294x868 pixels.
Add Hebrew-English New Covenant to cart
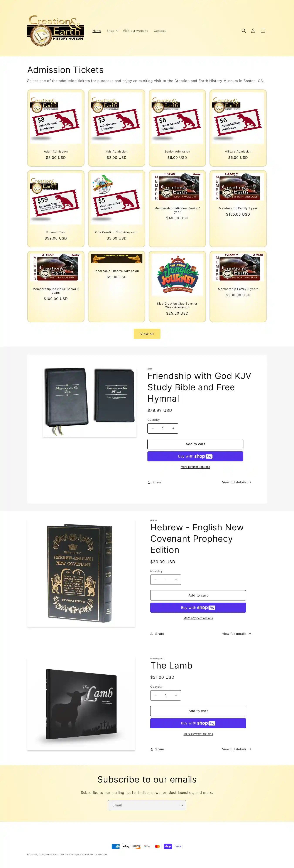tap(198, 595)
